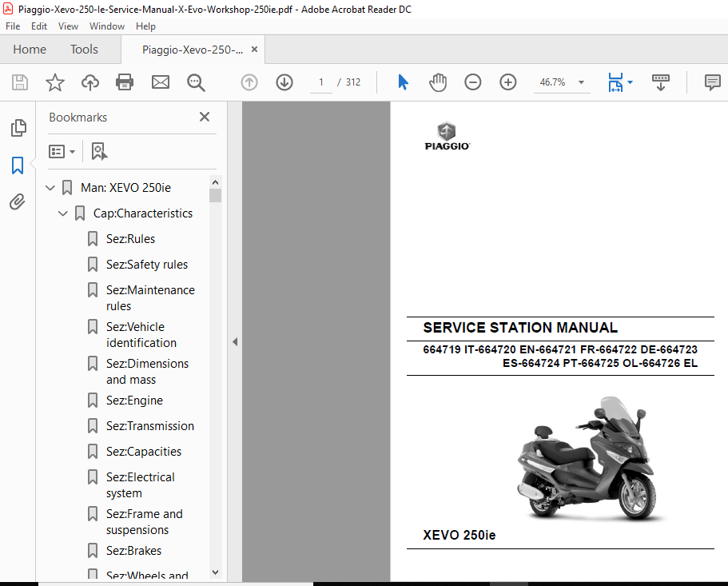This screenshot has width=728, height=586.
Task: Collapse the Cap:Characteristics bookmark
Action: click(62, 213)
